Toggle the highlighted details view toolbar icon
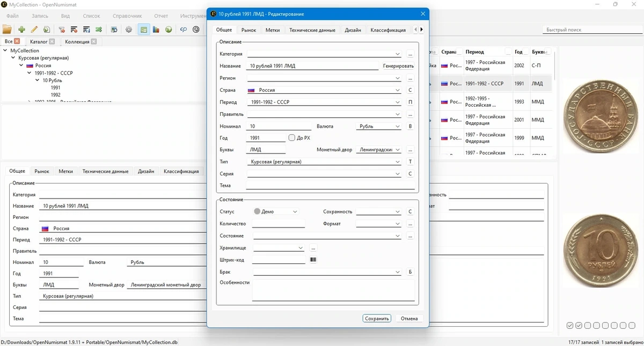This screenshot has width=644, height=346. [144, 30]
